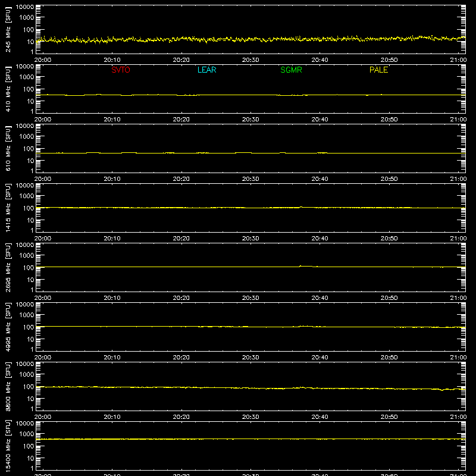Select the 4995 MHz [SFU] axis title
The image size is (476, 476).
point(8,327)
